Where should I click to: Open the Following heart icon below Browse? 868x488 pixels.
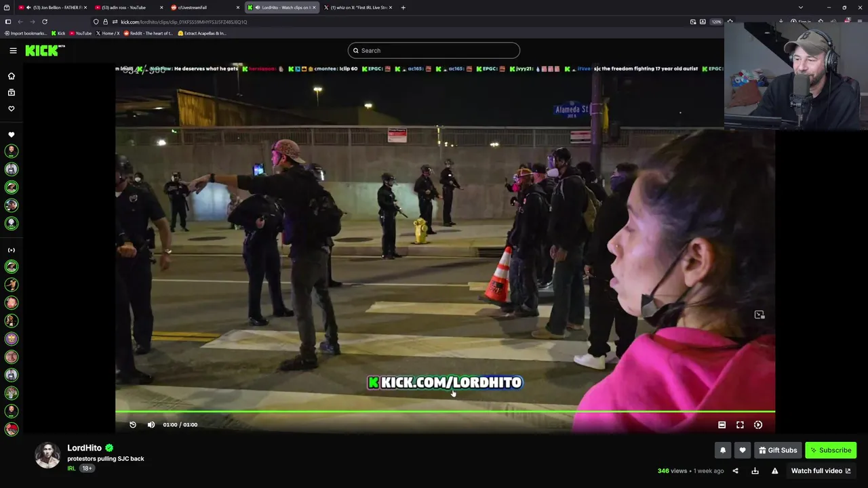pyautogui.click(x=11, y=108)
